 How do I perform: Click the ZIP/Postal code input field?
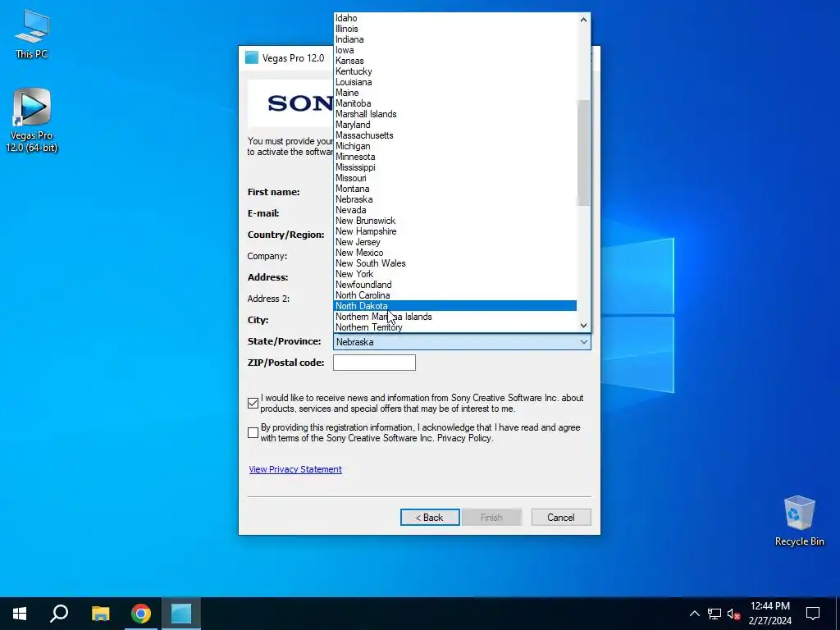coord(374,363)
